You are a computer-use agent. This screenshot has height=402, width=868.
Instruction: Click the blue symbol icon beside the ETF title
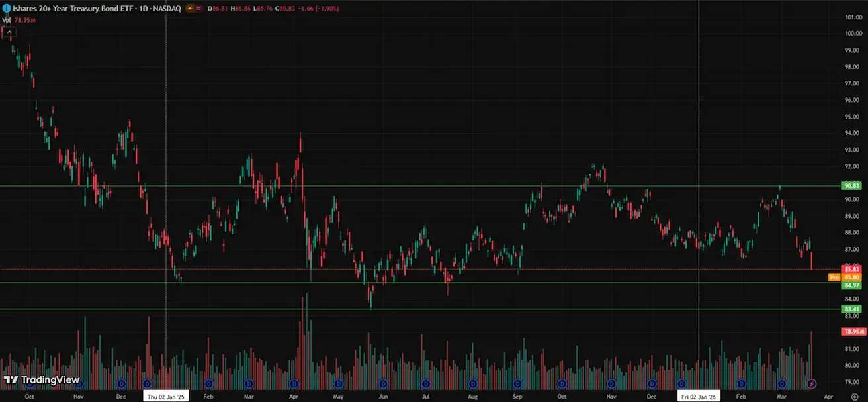pos(5,8)
